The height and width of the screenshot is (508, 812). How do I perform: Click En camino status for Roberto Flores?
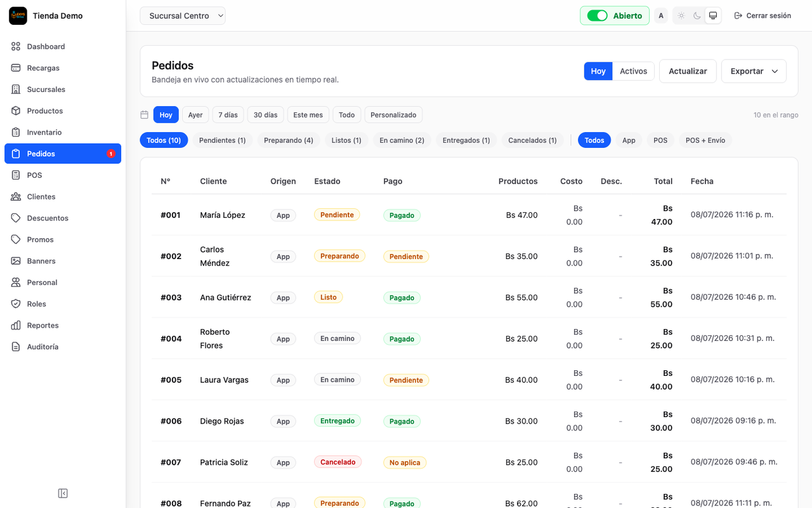point(337,338)
